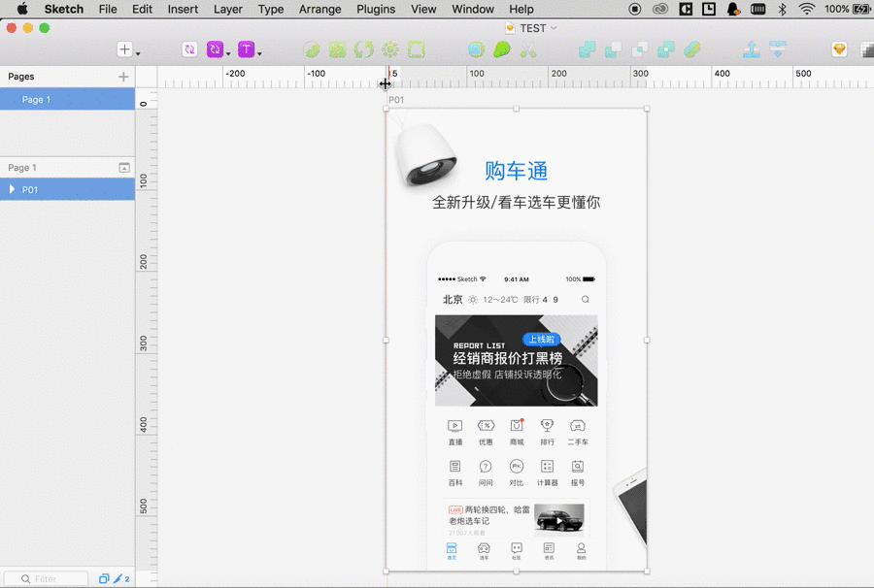Add a new page with plus icon
The width and height of the screenshot is (874, 588).
123,77
